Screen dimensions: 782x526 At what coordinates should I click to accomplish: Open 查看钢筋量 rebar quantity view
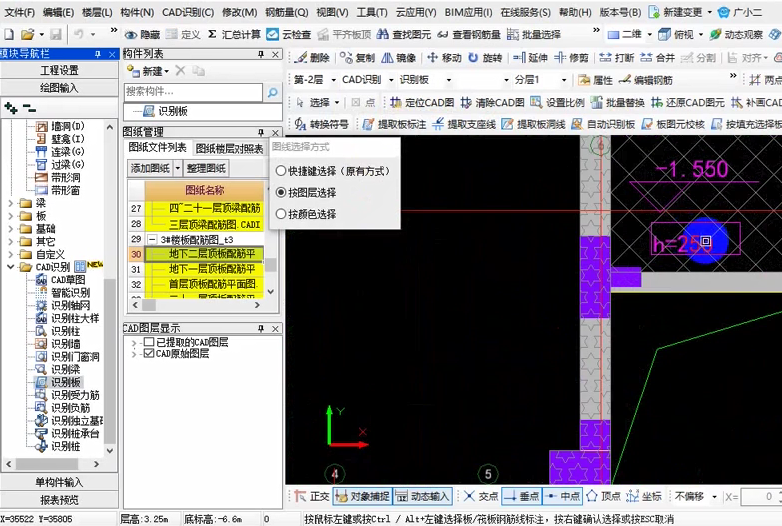point(469,34)
